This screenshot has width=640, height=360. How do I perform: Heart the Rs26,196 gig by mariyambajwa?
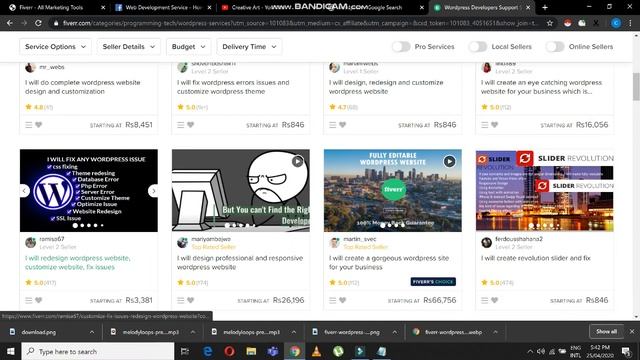[x=190, y=300]
